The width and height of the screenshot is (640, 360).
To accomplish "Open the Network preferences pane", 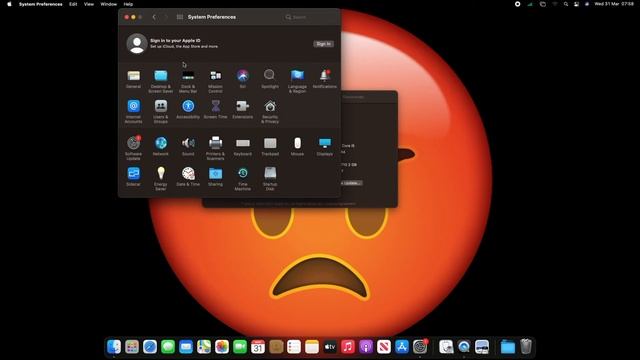I will (x=161, y=146).
